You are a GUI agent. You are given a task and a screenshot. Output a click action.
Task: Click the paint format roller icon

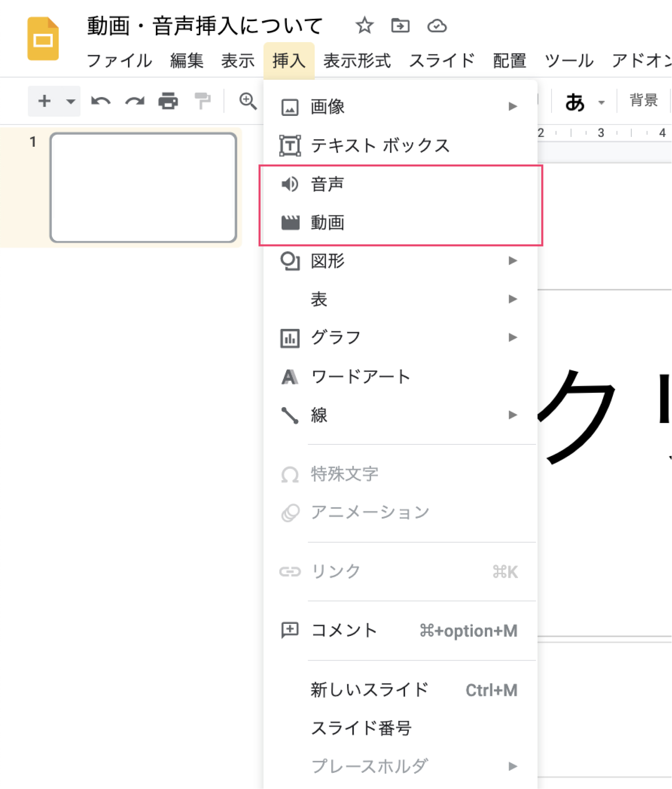tap(202, 101)
